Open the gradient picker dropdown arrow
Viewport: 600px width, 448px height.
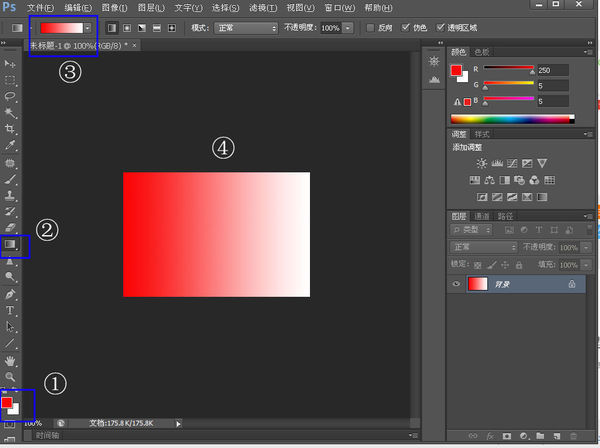[88, 28]
